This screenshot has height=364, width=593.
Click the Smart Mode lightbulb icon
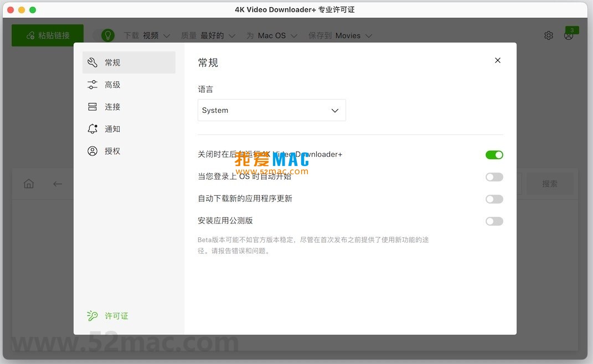(107, 35)
